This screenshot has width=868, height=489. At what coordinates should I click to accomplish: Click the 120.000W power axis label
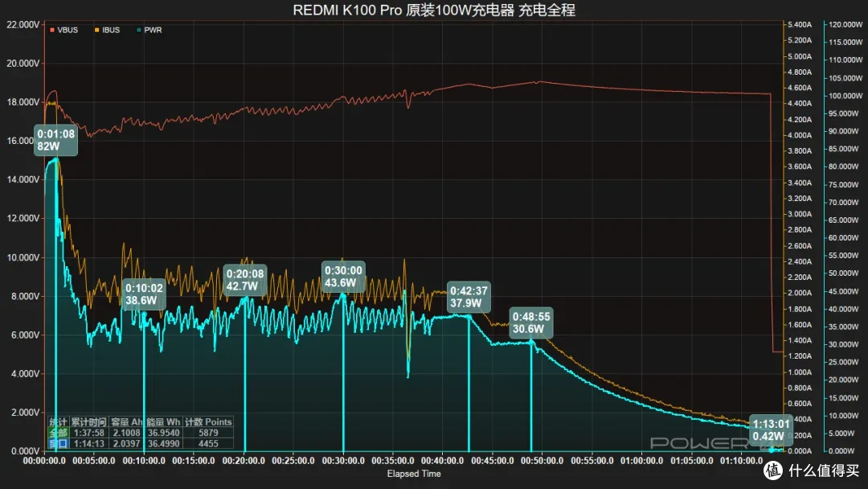(x=845, y=25)
